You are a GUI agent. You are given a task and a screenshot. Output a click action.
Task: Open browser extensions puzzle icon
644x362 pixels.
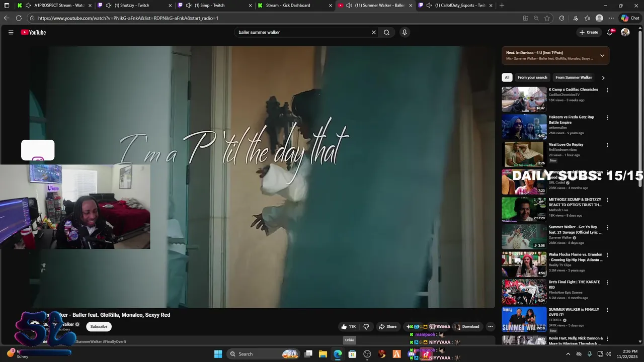tap(561, 18)
